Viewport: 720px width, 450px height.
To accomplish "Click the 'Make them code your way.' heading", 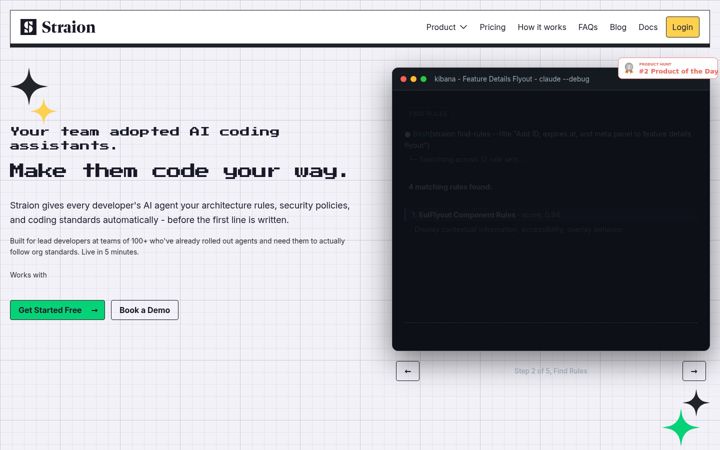I will [x=179, y=171].
